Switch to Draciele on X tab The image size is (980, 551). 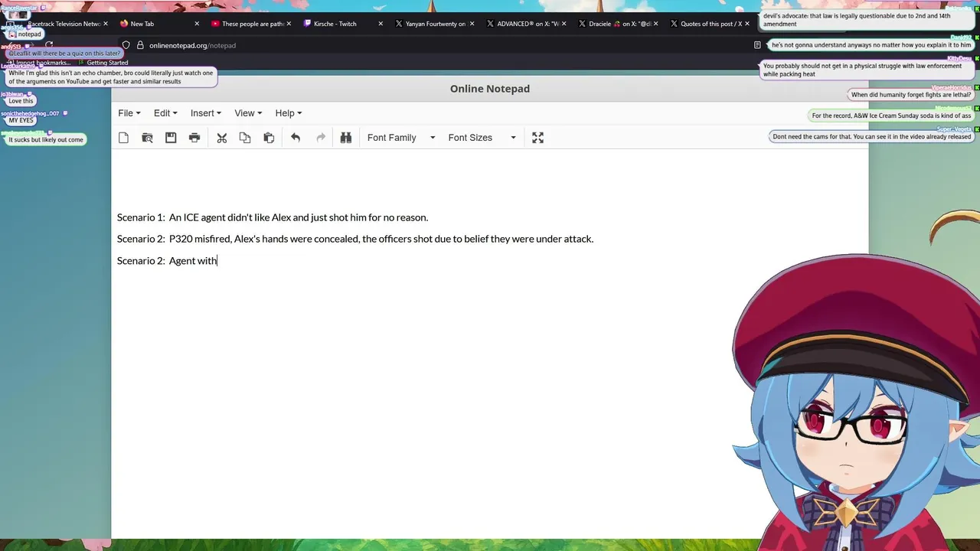[619, 24]
